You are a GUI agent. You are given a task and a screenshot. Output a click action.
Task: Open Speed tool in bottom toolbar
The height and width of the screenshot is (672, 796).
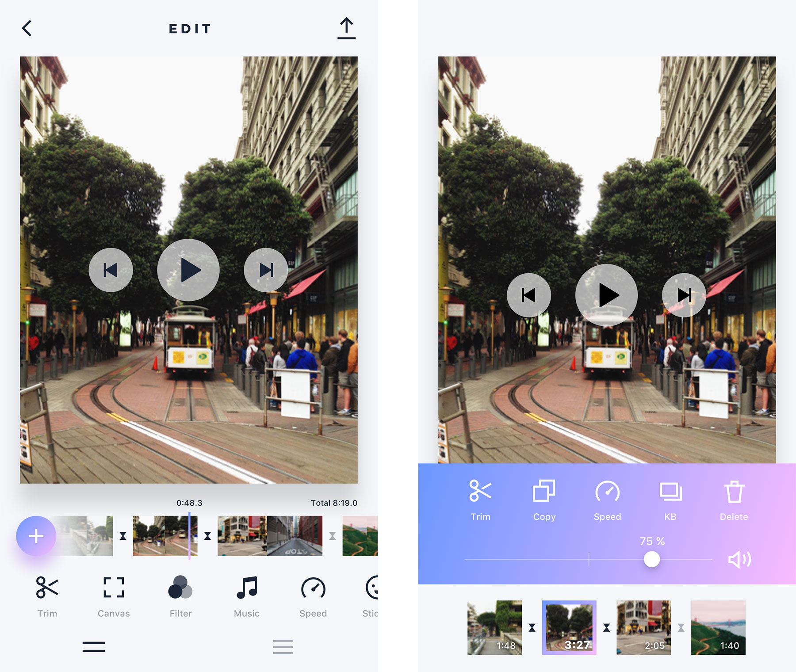point(313,595)
